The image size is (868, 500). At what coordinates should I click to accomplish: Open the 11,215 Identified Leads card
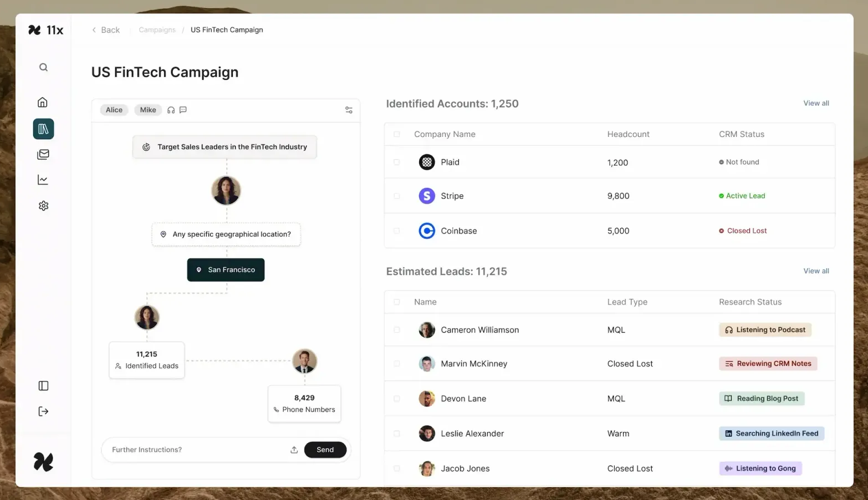pyautogui.click(x=147, y=360)
